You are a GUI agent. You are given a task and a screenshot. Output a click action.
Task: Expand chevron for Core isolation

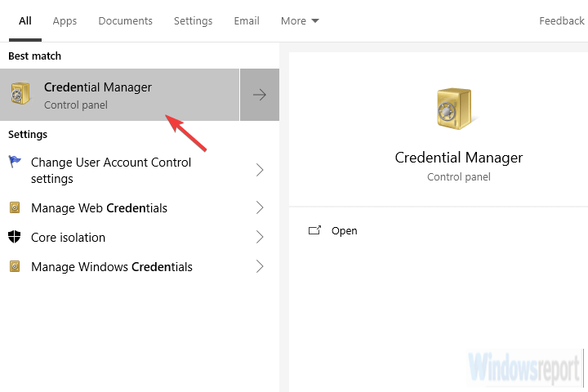pos(260,237)
